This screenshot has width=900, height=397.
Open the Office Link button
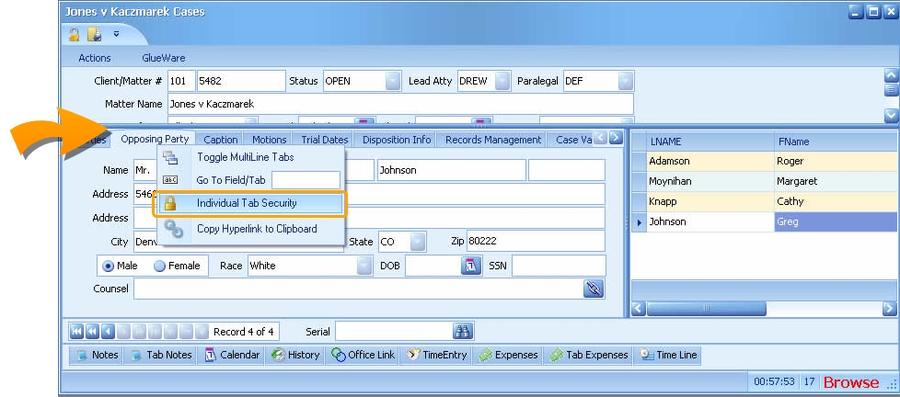click(363, 355)
